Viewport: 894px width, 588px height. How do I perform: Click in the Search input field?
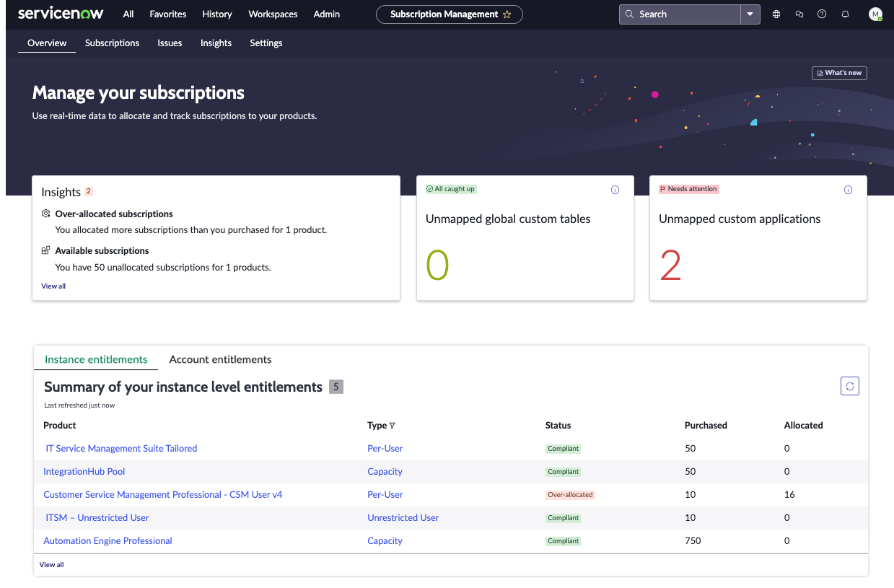[680, 14]
